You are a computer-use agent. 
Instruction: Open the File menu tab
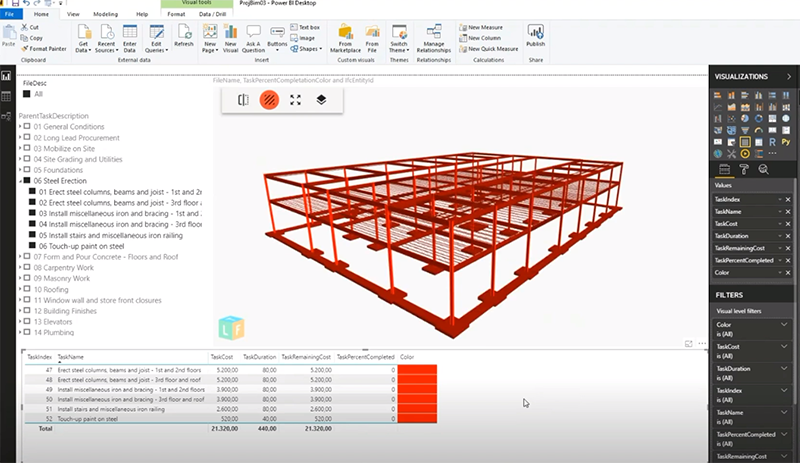(x=9, y=15)
